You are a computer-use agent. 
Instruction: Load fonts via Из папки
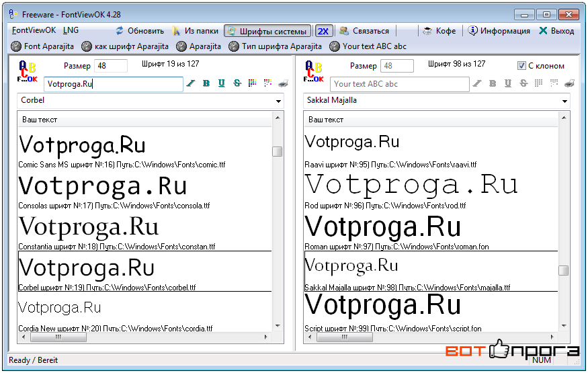(195, 31)
